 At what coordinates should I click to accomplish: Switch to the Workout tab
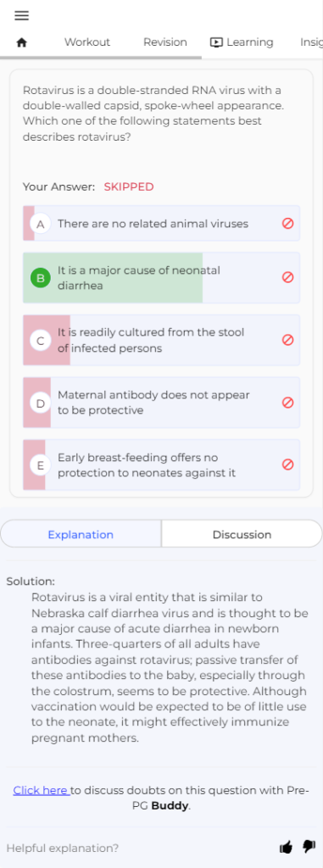tap(87, 42)
